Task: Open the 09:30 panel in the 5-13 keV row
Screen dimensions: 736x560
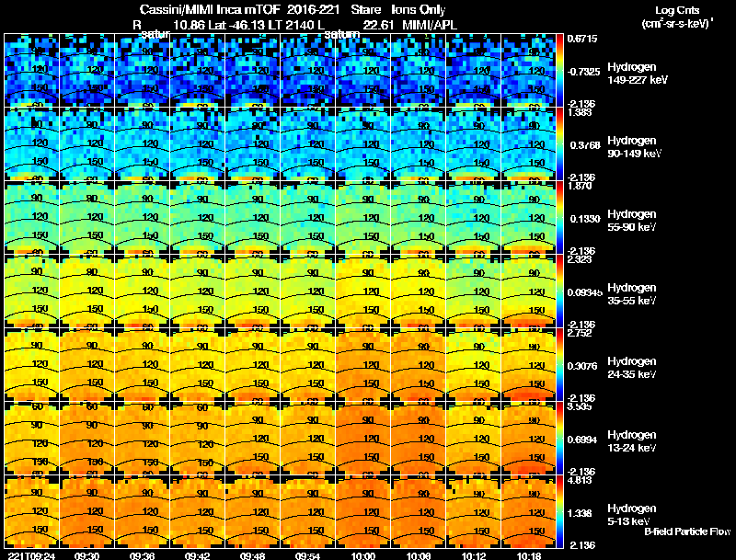Action: (x=86, y=511)
